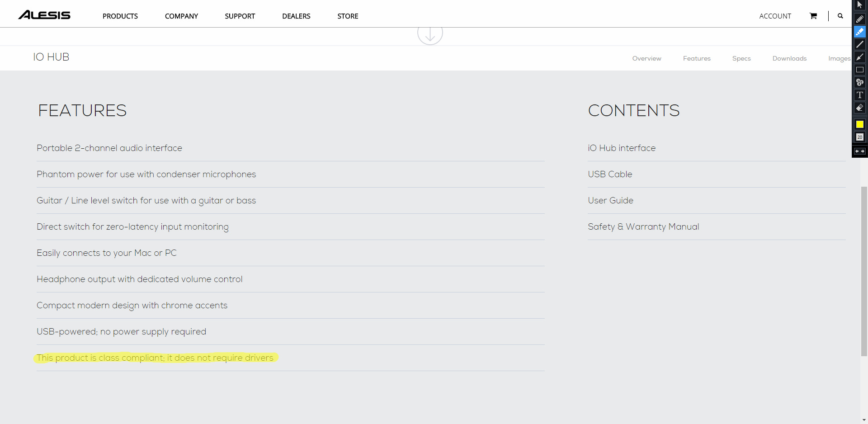This screenshot has height=424, width=868.
Task: Open the site search magnifier
Action: [x=840, y=16]
